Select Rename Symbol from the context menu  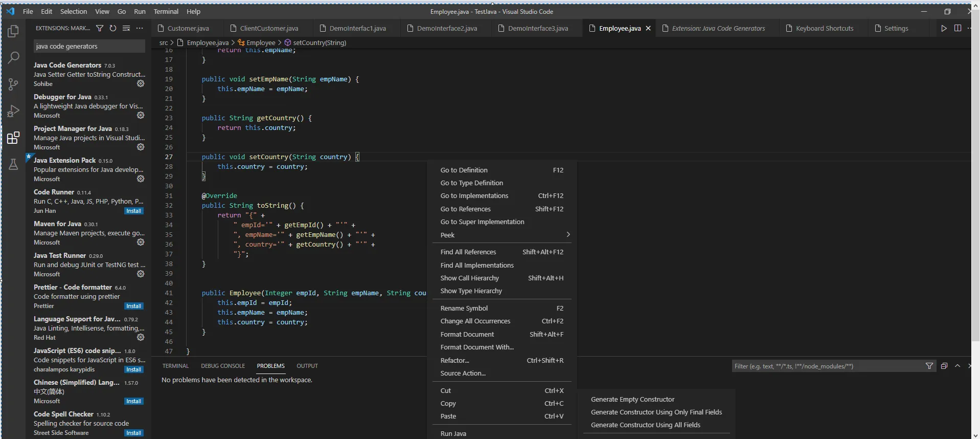[x=464, y=308]
